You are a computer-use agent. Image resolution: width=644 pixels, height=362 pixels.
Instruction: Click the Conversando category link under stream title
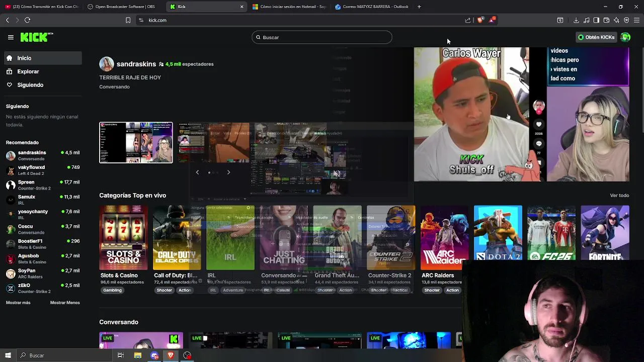coord(114,87)
